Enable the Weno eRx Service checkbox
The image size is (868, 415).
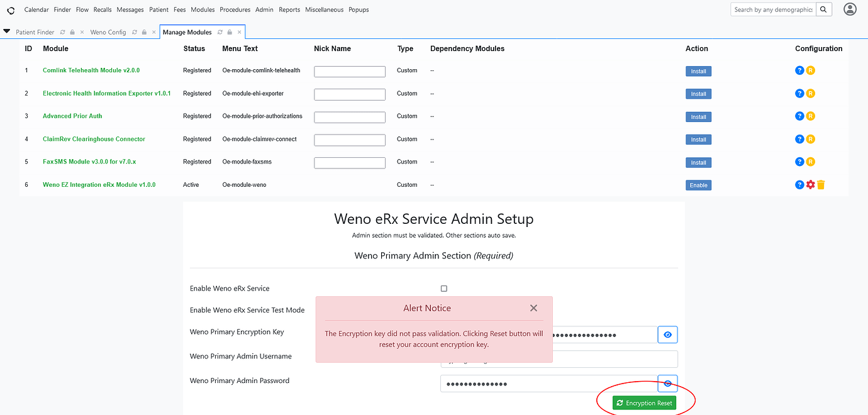coord(443,288)
